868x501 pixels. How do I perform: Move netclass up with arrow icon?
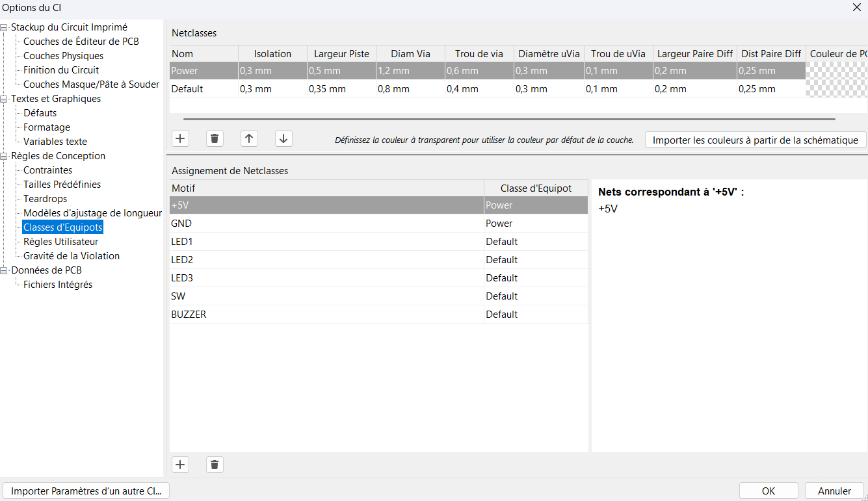click(x=249, y=138)
